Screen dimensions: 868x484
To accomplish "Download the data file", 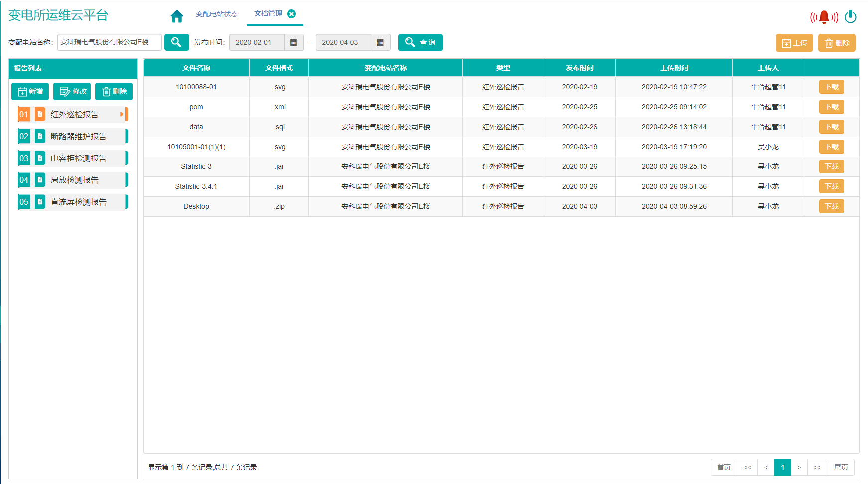I will 832,127.
